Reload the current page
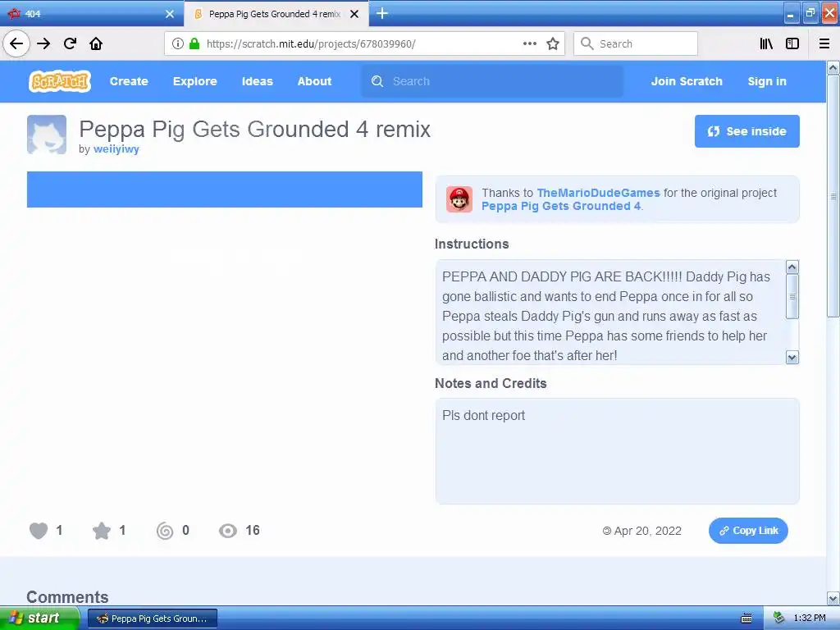This screenshot has height=630, width=840. [70, 43]
